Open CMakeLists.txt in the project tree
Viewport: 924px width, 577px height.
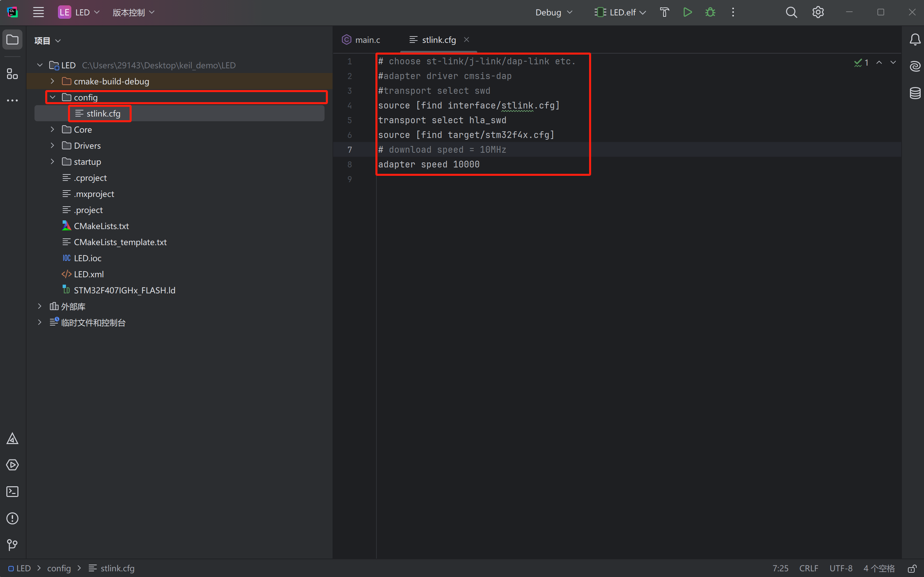(101, 226)
